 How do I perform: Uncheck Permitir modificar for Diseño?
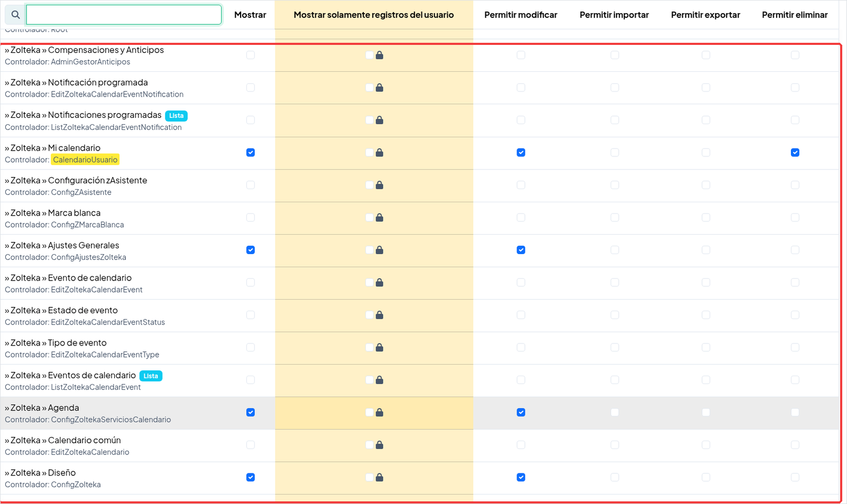coord(521,478)
